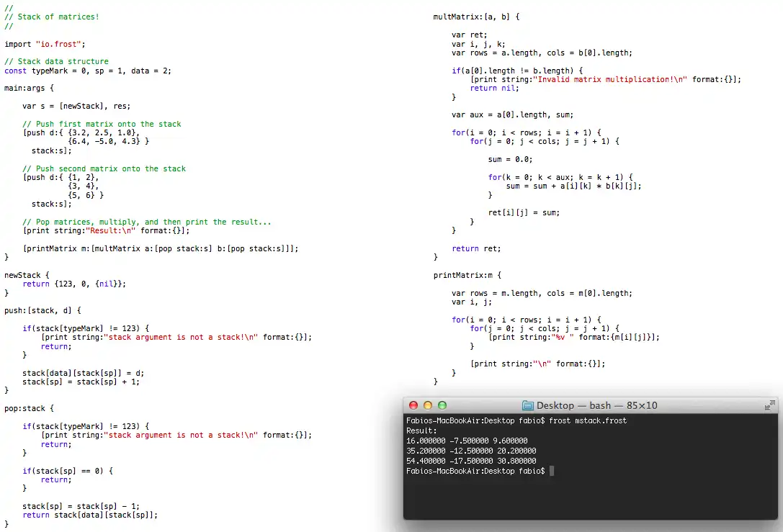
Task: Click the inner loop "for(k = 0; k < aux; ..."
Action: click(560, 177)
